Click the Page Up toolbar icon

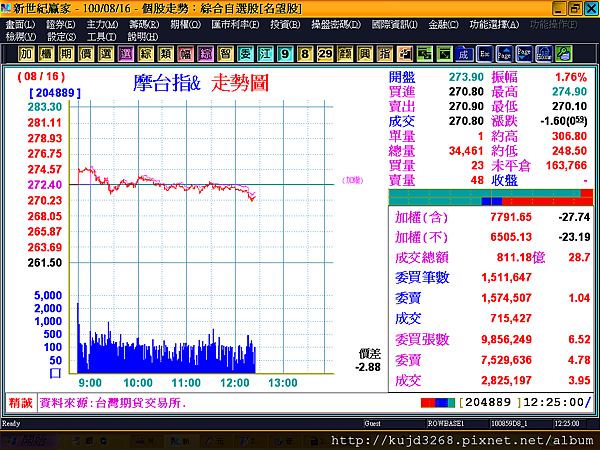coord(504,54)
